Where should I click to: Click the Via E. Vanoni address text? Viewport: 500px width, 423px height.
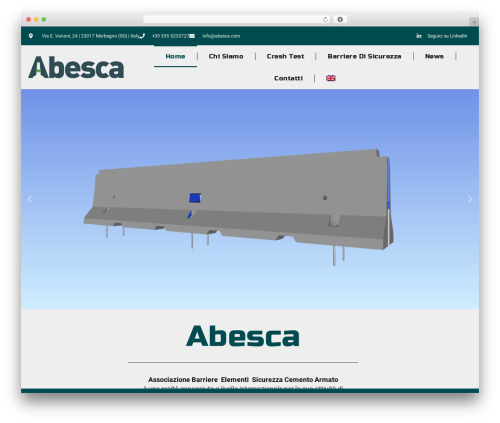[90, 36]
